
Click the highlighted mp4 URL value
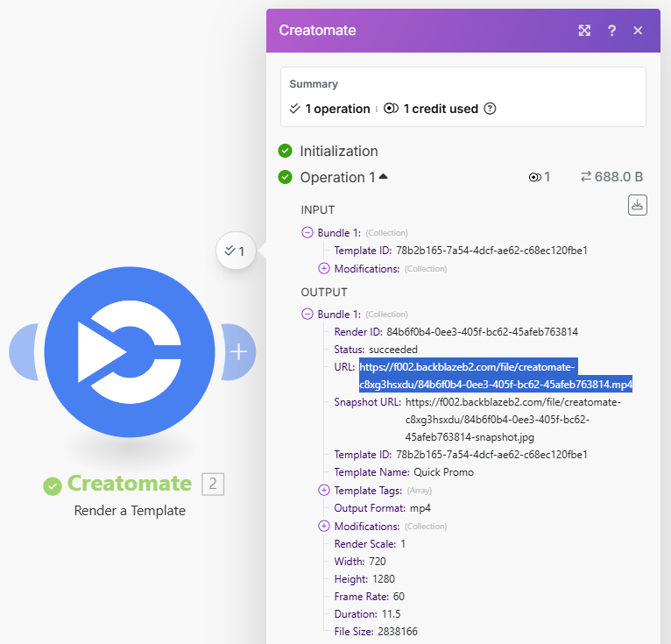[x=495, y=376]
